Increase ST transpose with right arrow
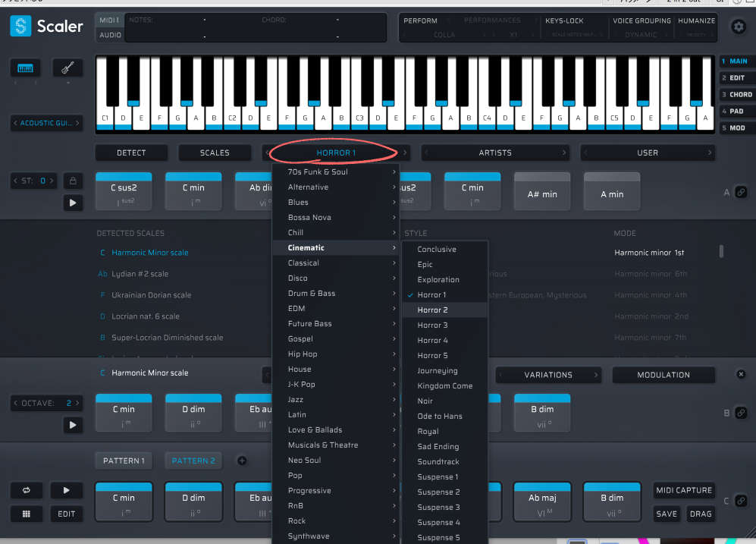The width and height of the screenshot is (756, 544). click(52, 181)
